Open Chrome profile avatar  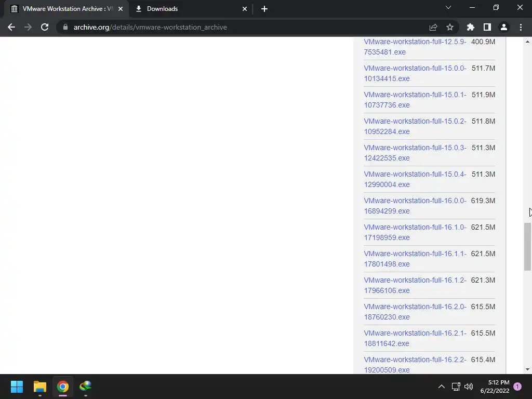click(504, 27)
